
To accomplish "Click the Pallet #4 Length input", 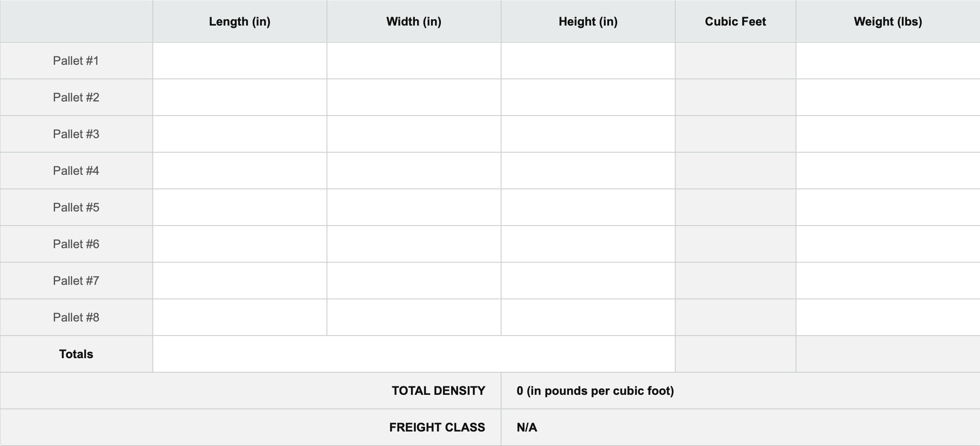I will [x=239, y=171].
